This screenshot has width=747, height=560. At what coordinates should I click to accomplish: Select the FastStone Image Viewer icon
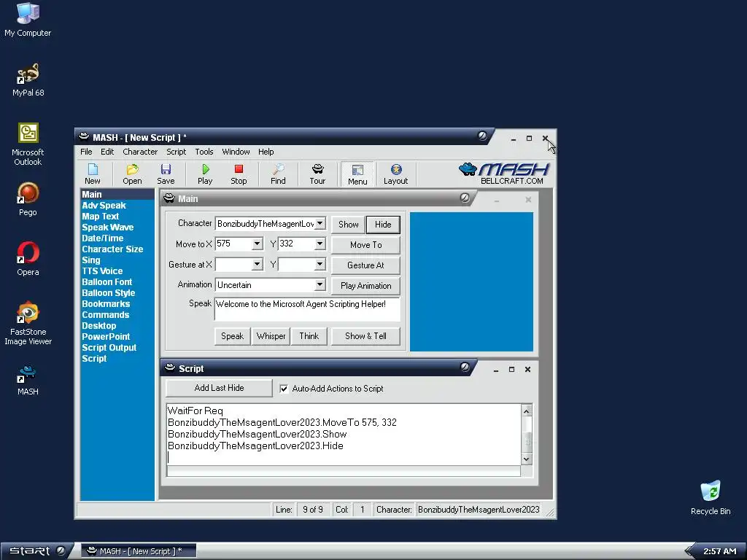[28, 324]
